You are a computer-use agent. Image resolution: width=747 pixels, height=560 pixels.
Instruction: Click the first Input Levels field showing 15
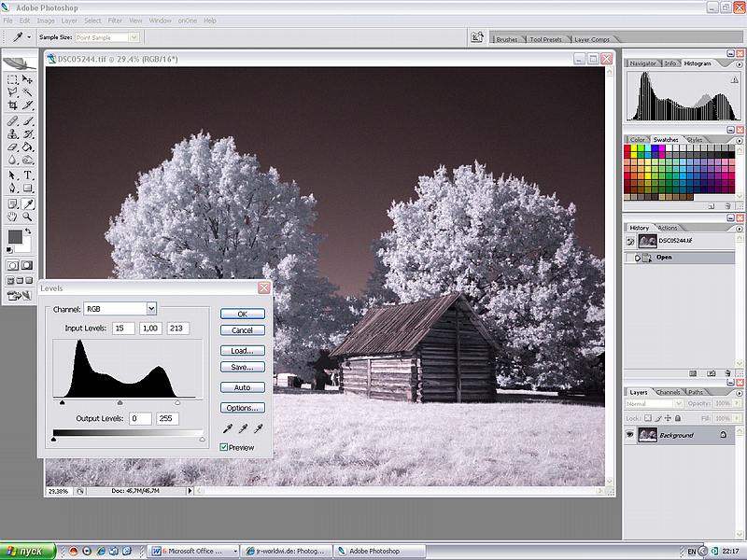click(x=123, y=329)
